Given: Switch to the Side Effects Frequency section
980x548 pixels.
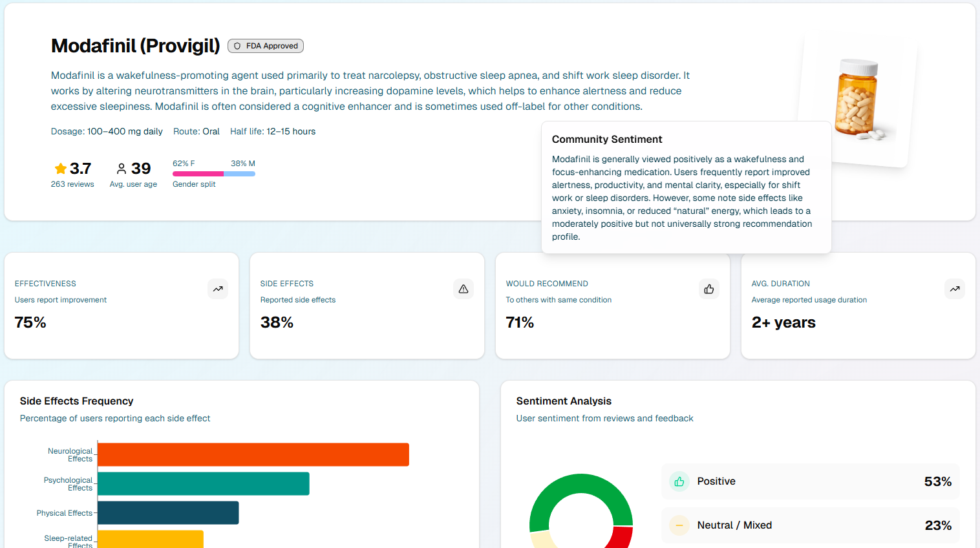Looking at the screenshot, I should point(76,401).
